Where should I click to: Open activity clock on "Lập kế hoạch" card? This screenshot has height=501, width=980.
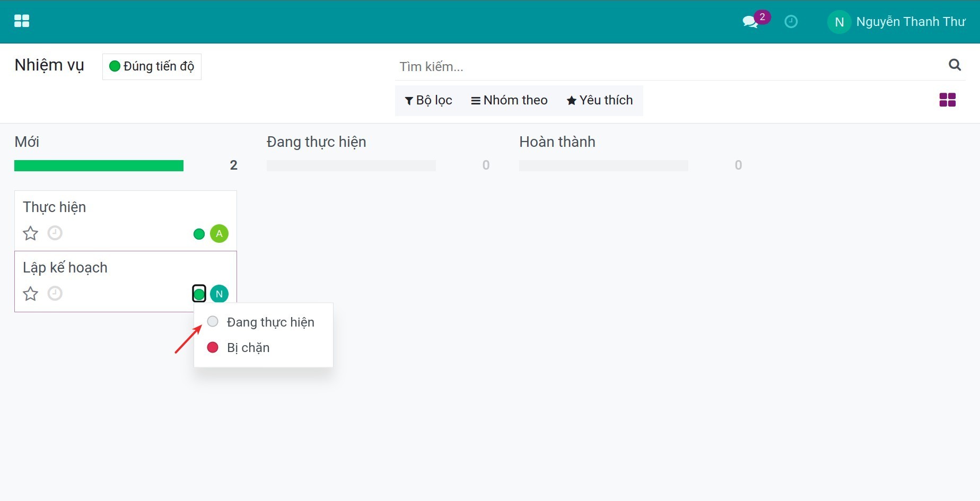coord(55,294)
